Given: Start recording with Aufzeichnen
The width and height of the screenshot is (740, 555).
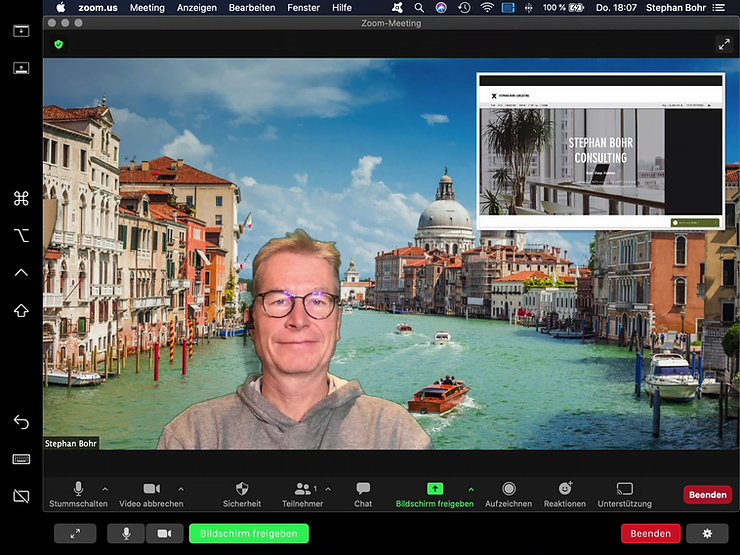Looking at the screenshot, I should point(508,488).
